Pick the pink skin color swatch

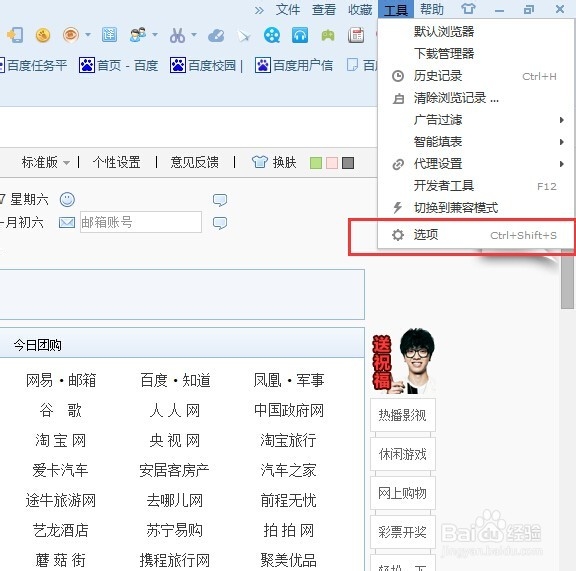332,163
